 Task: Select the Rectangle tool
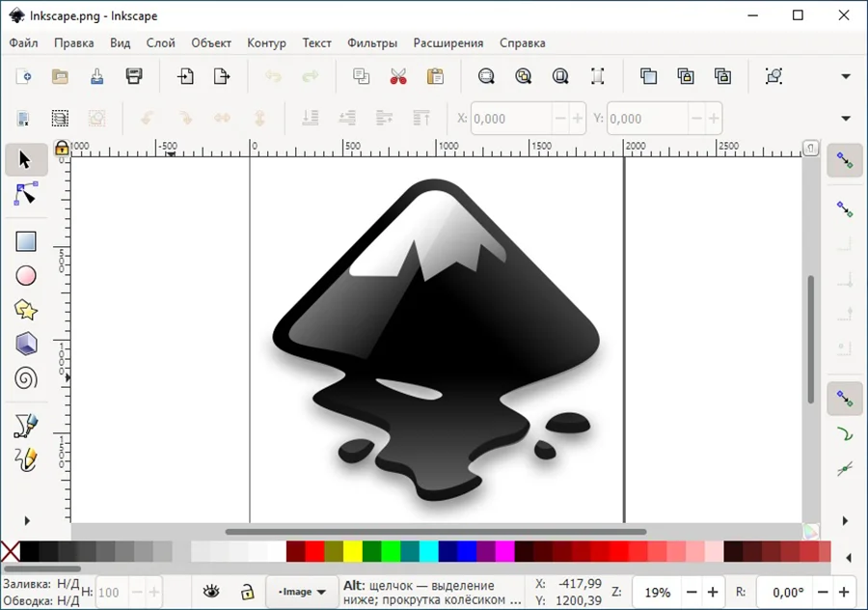[26, 242]
